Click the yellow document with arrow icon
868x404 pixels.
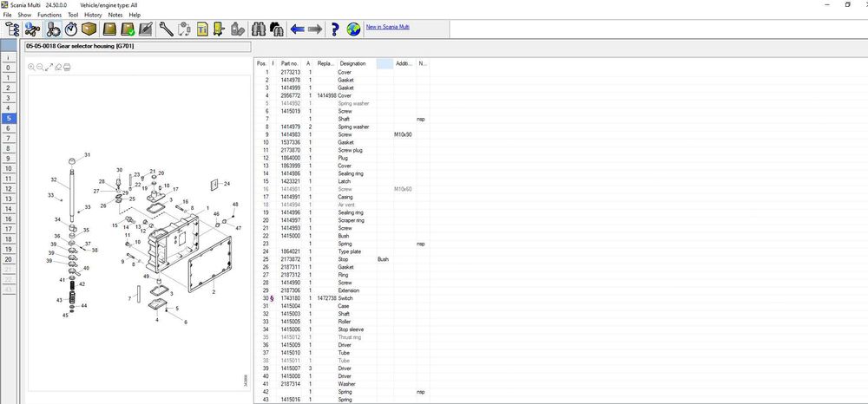[x=220, y=29]
